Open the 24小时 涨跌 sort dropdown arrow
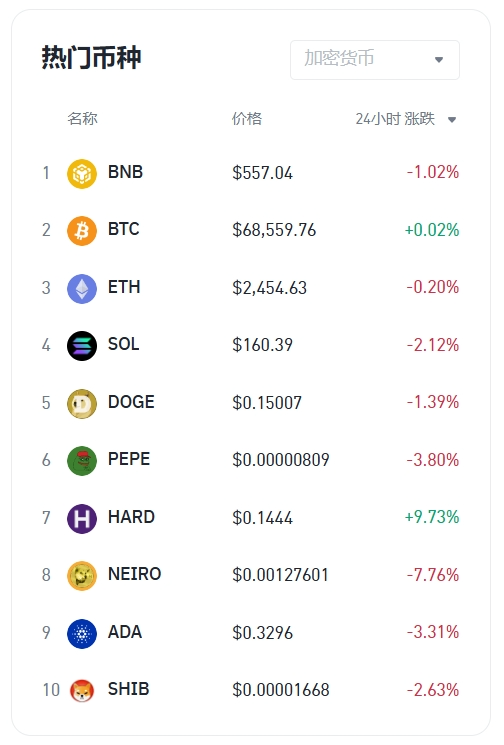The height and width of the screenshot is (745, 504). tap(452, 120)
